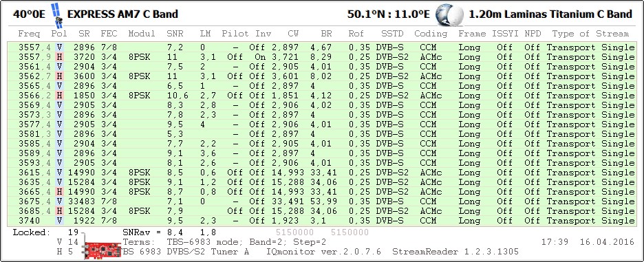The height and width of the screenshot is (262, 644).
Task: Select frequency 3581,3 row
Action: 322,134
